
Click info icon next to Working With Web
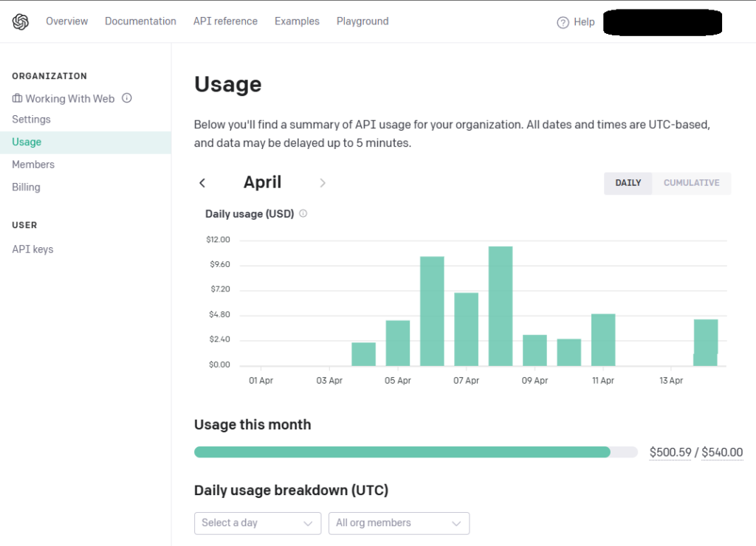pyautogui.click(x=127, y=98)
